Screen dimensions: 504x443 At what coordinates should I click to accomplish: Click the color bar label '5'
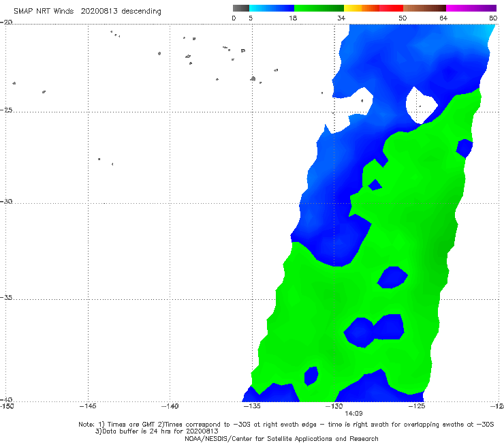(x=251, y=18)
